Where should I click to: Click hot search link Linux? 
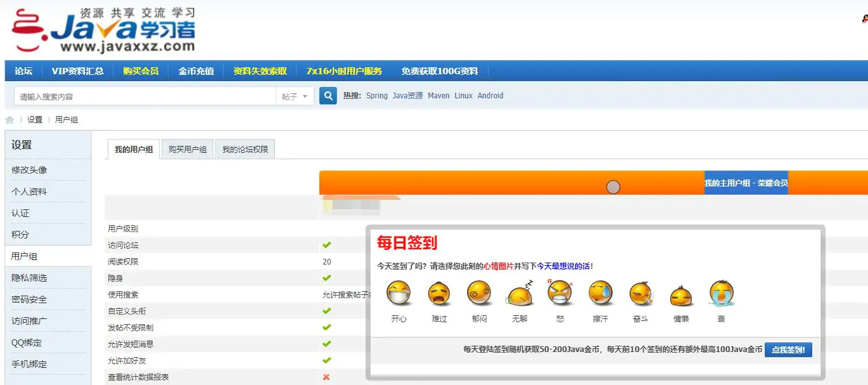click(x=463, y=96)
